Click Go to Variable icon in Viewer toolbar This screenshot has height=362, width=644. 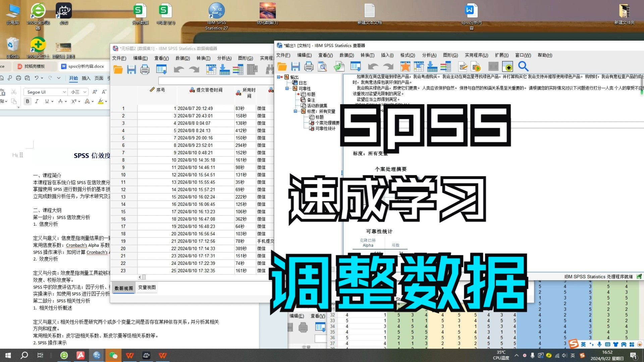pos(432,67)
